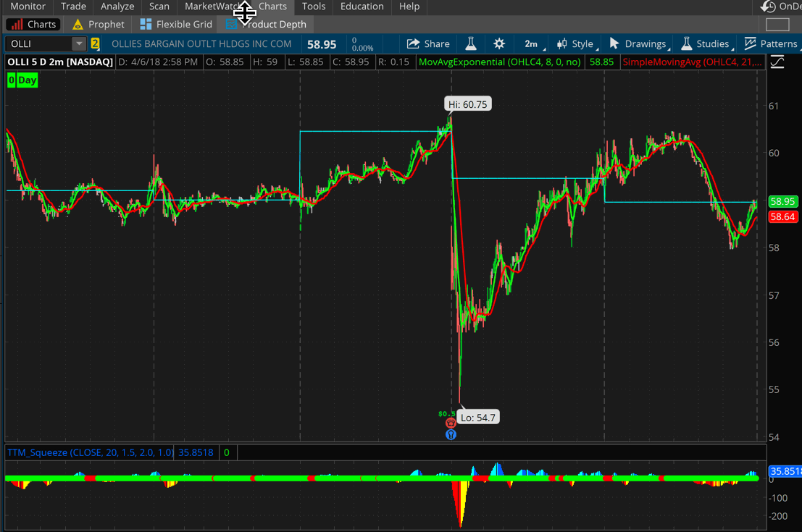Click the Drawings cursor arrow icon
This screenshot has width=802, height=532.
point(614,44)
